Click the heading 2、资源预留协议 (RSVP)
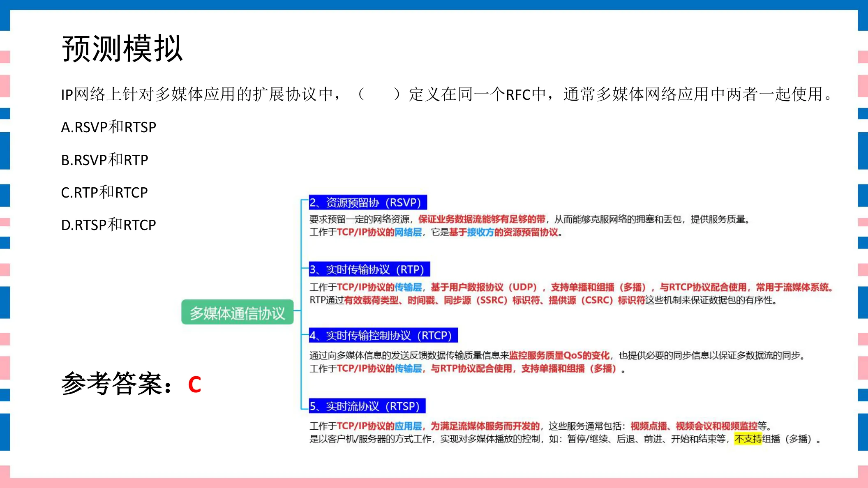The width and height of the screenshot is (868, 488). (x=368, y=203)
